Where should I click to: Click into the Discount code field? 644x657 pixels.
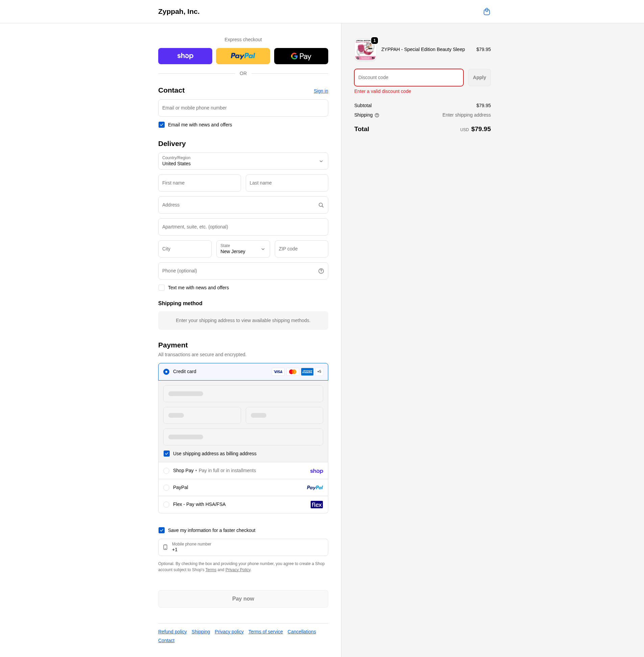click(x=408, y=78)
